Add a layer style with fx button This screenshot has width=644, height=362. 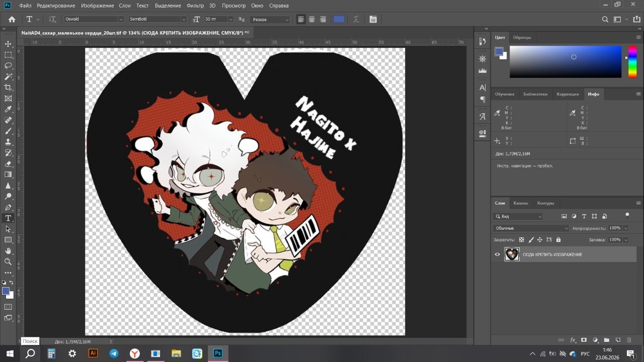(573, 340)
